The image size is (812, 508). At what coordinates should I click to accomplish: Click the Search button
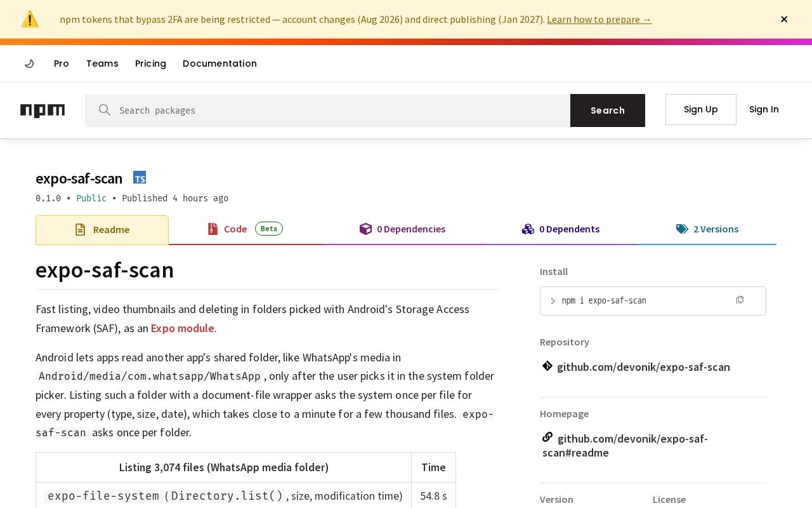click(608, 110)
